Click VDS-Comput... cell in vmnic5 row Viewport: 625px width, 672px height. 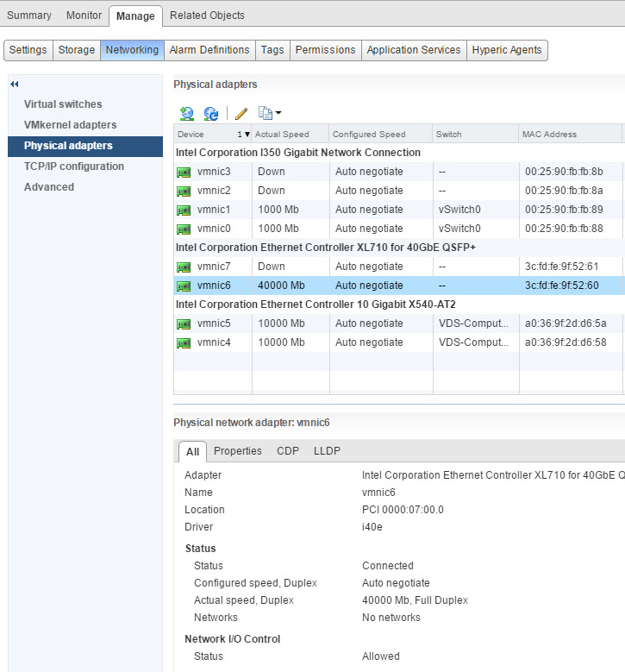(x=474, y=323)
